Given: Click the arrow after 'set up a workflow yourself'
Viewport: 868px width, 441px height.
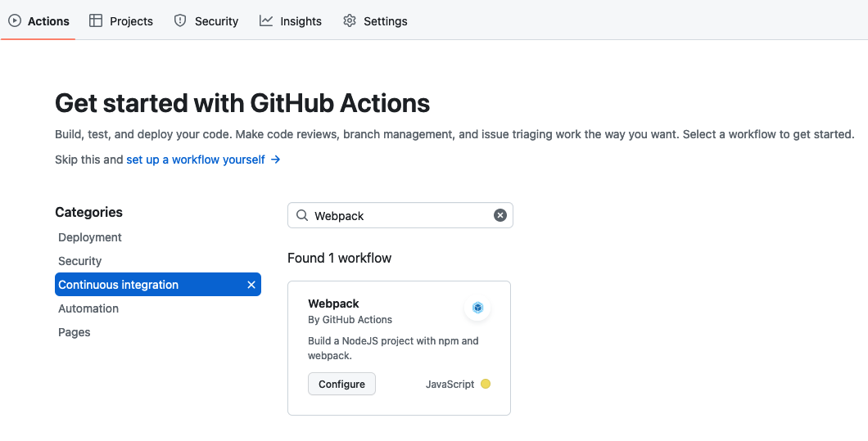Looking at the screenshot, I should click(276, 160).
